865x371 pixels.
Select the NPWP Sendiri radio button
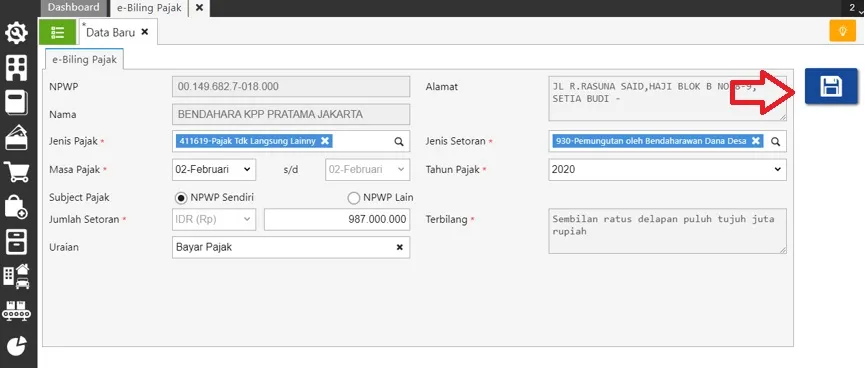point(181,197)
